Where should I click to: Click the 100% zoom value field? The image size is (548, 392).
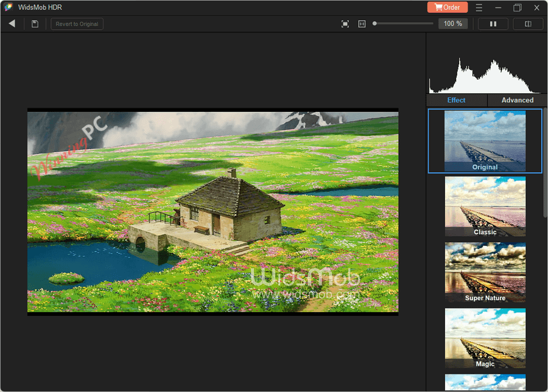point(453,23)
